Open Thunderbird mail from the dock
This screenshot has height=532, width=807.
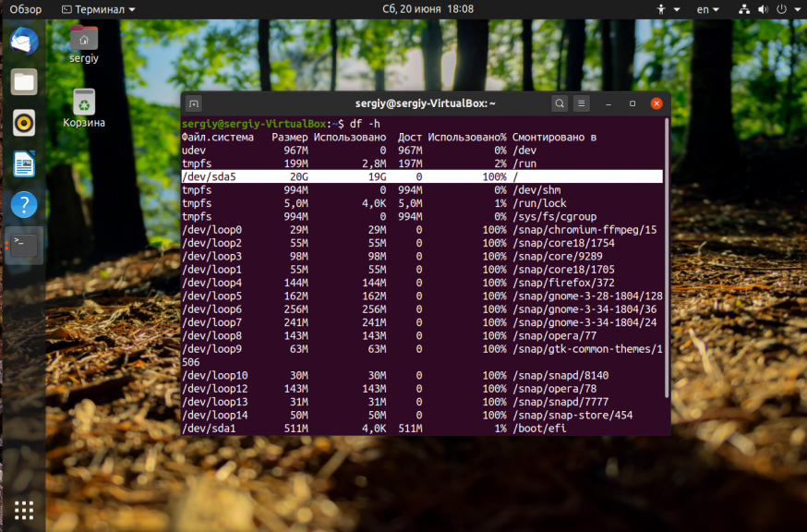pyautogui.click(x=24, y=42)
